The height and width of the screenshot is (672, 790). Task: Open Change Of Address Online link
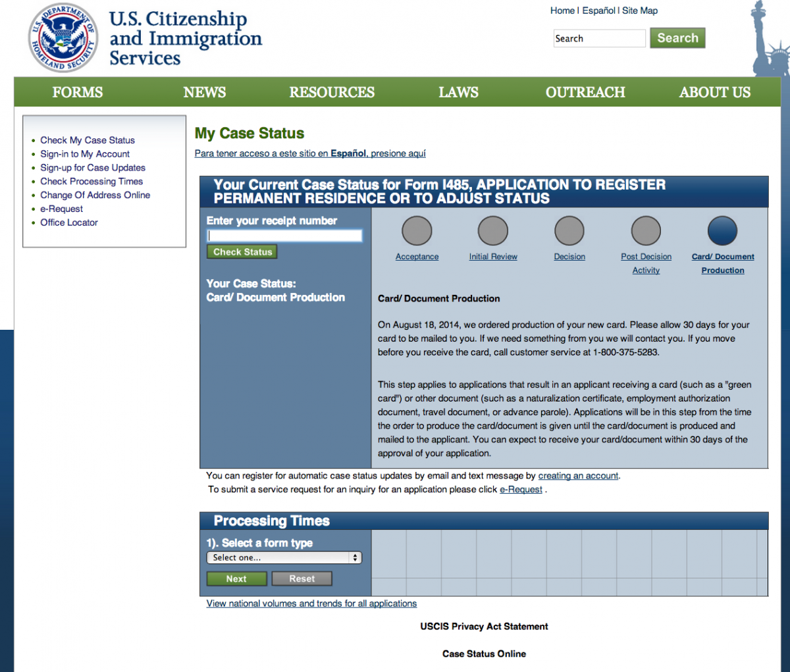95,195
